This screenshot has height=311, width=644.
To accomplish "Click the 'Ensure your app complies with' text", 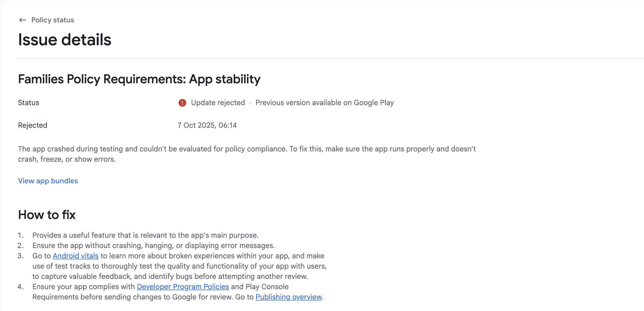I will coord(84,287).
